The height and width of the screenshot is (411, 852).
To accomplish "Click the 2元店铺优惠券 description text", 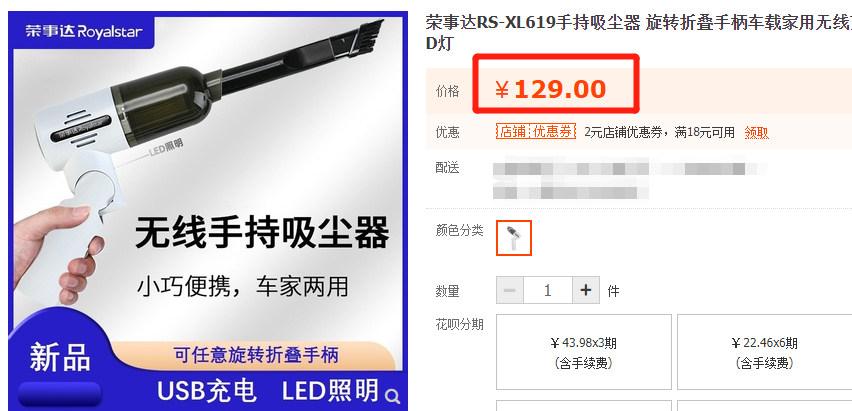I will (659, 132).
